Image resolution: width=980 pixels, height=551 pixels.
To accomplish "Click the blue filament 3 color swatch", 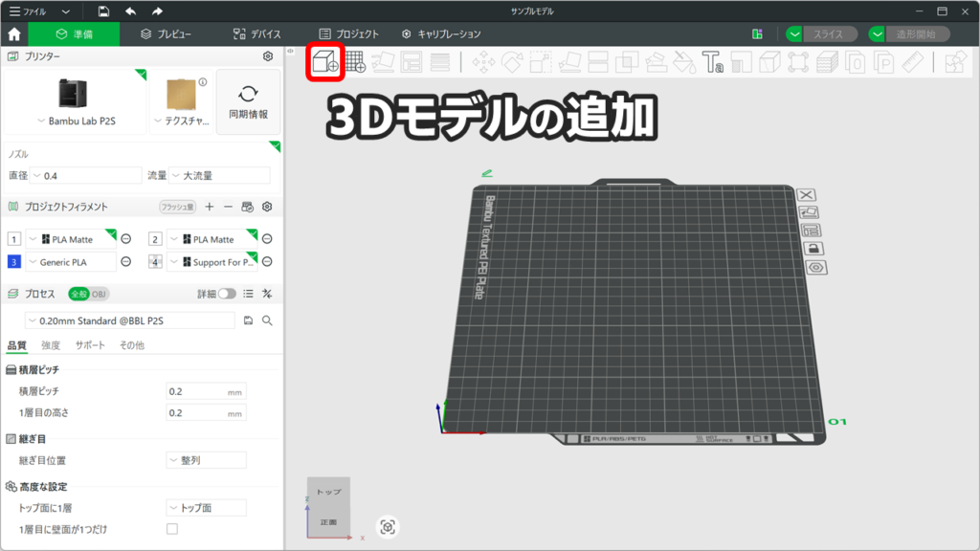I will click(13, 262).
